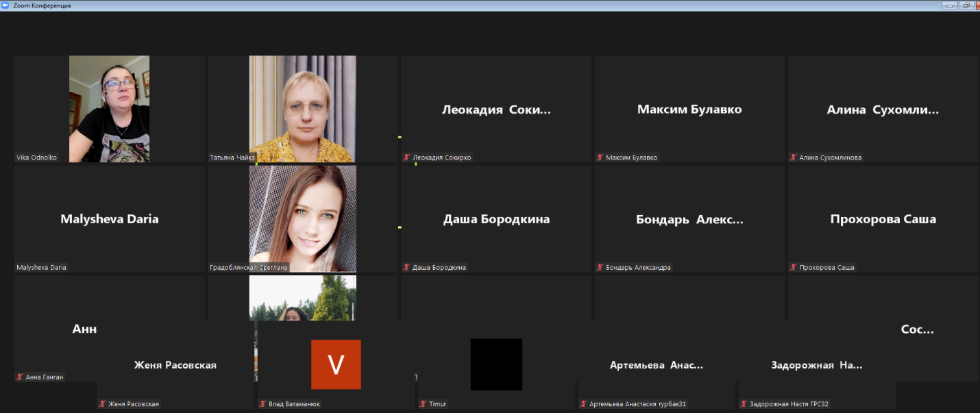Click muted mic icon next to Бондарь Александра

(600, 267)
